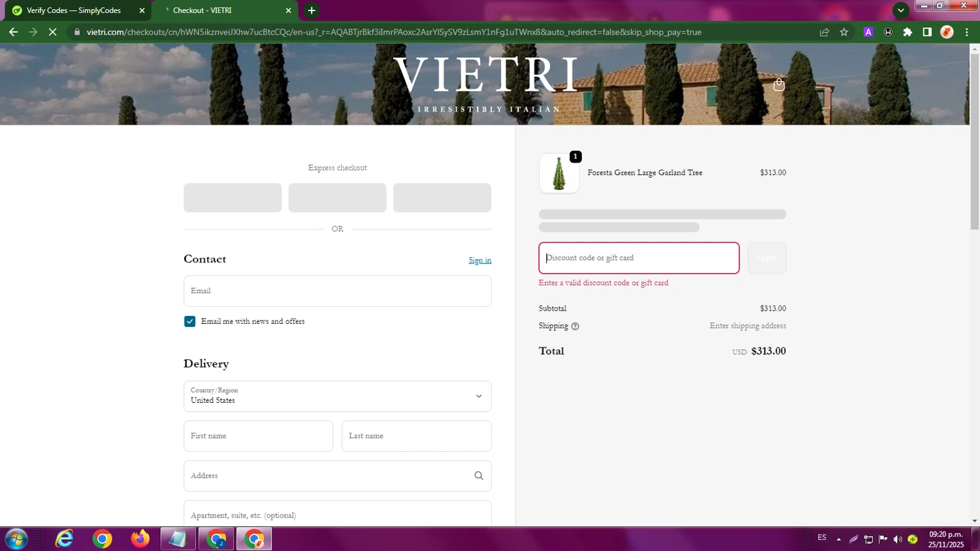This screenshot has height=551, width=980.
Task: Click the share page icon in address bar
Action: coord(825,32)
